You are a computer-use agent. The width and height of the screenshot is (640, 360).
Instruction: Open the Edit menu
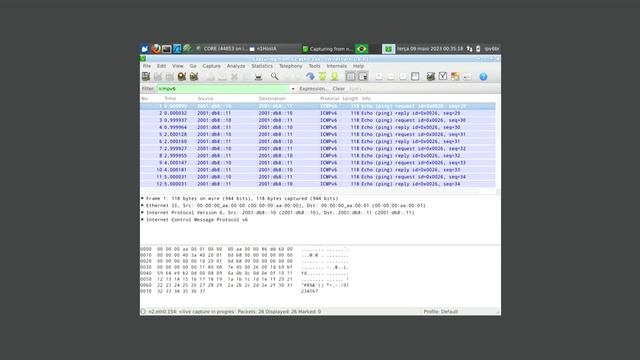161,66
